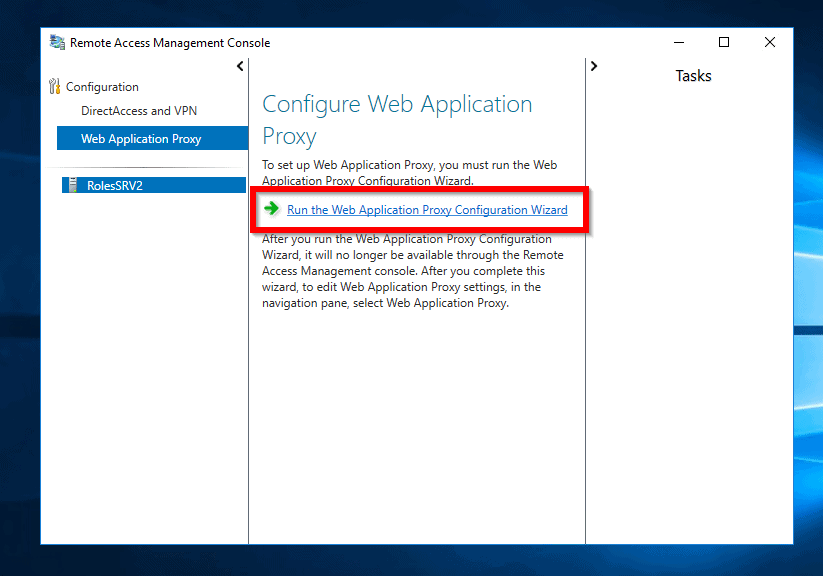This screenshot has width=823, height=576.
Task: Select the RolesSRV2 server entry
Action: (120, 184)
